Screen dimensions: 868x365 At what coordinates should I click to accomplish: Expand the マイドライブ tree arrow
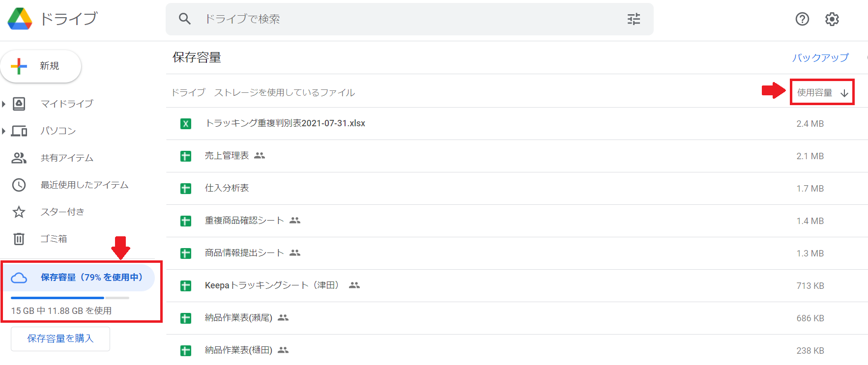tap(4, 104)
